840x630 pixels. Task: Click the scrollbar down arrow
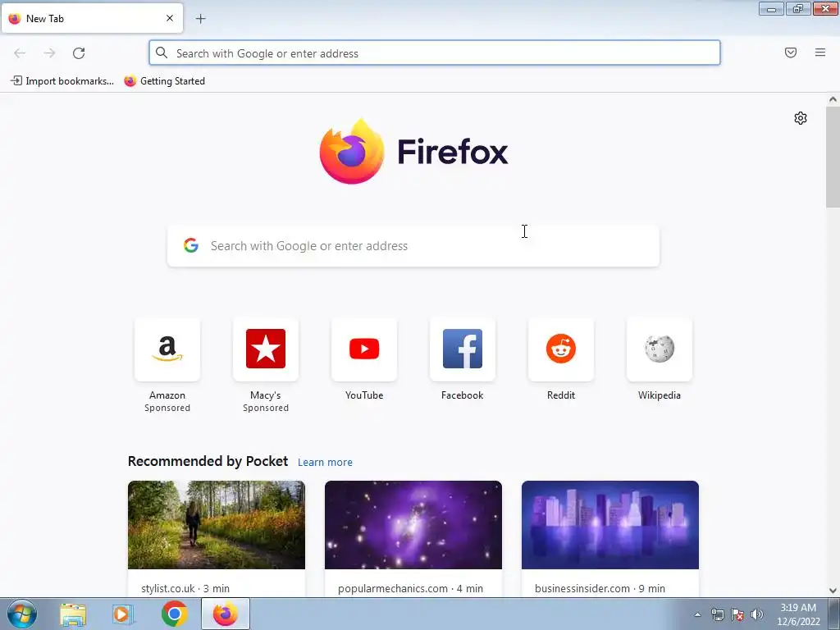click(x=833, y=591)
